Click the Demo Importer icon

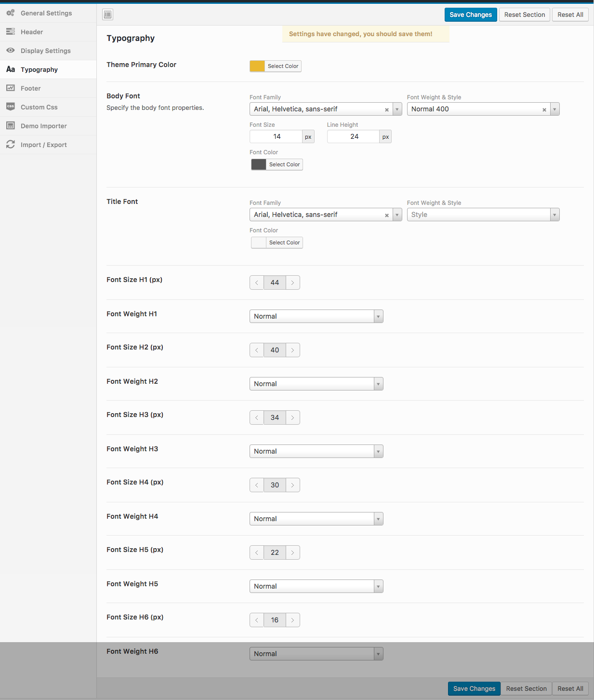pyautogui.click(x=10, y=125)
